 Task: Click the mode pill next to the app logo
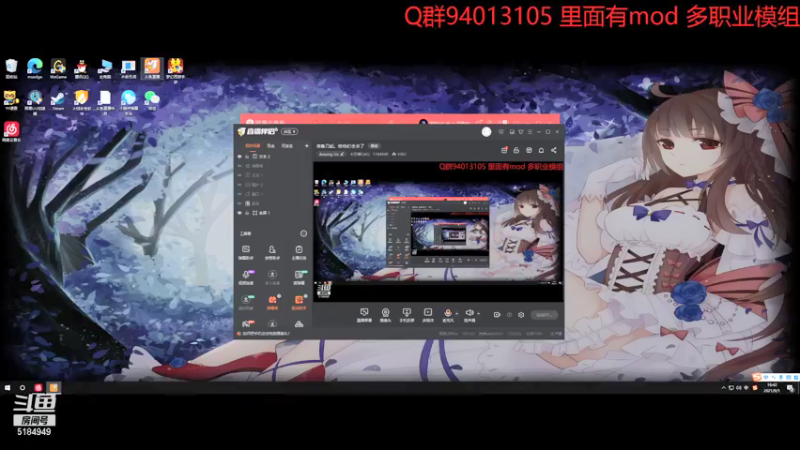(289, 132)
